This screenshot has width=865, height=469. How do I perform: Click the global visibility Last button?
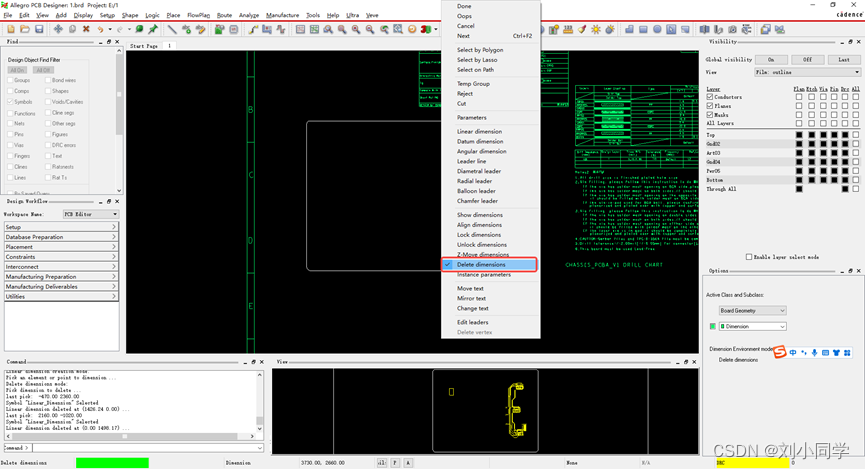(x=844, y=60)
